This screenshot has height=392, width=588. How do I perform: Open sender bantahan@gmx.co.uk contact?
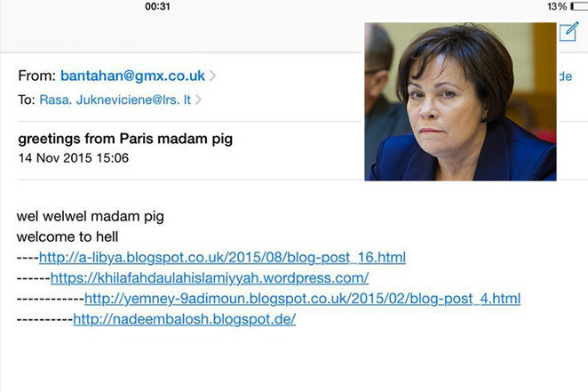click(x=132, y=76)
